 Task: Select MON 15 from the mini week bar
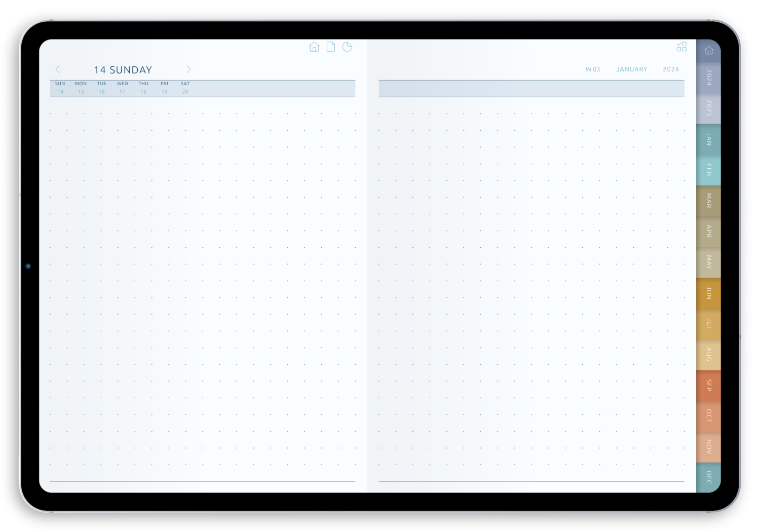tap(81, 88)
